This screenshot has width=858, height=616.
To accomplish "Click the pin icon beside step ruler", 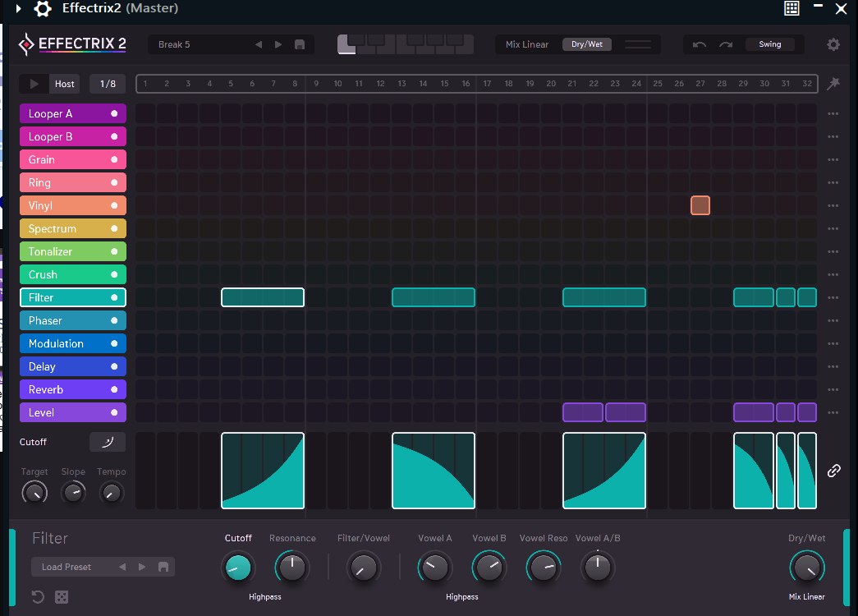I will point(833,83).
